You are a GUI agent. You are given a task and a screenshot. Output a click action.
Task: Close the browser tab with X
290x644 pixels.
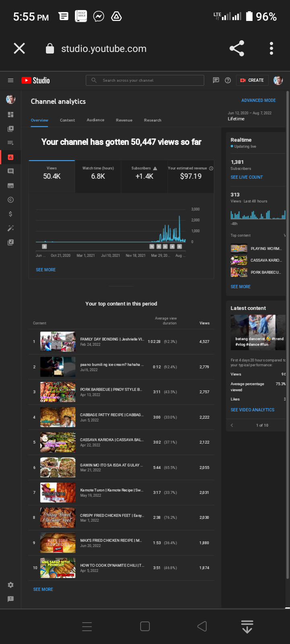pyautogui.click(x=19, y=49)
